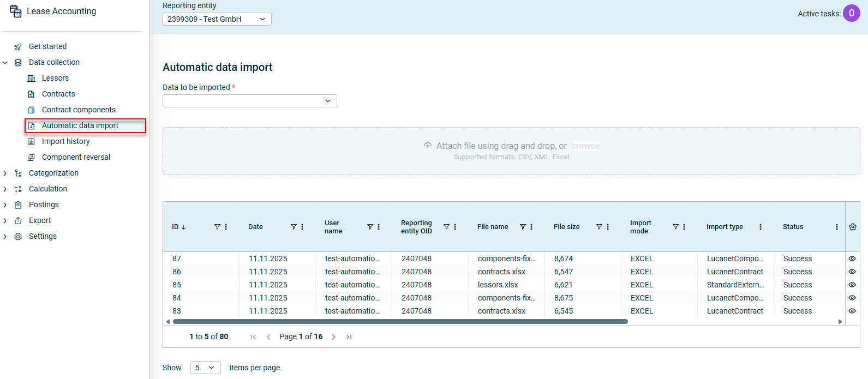Screen dimensions: 868x379
Task: Click the hierarchy icon beside Categorization
Action: 18,173
